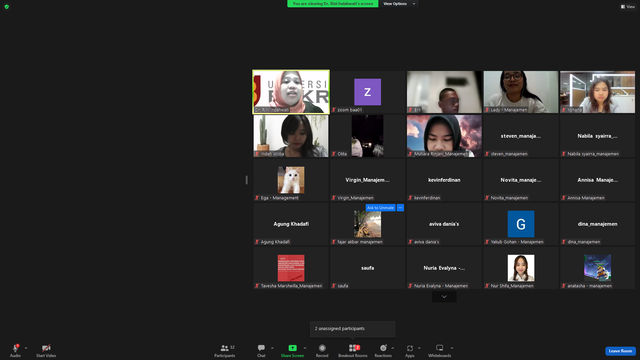Open the Participants panel
This screenshot has width=640, height=360.
pyautogui.click(x=224, y=350)
